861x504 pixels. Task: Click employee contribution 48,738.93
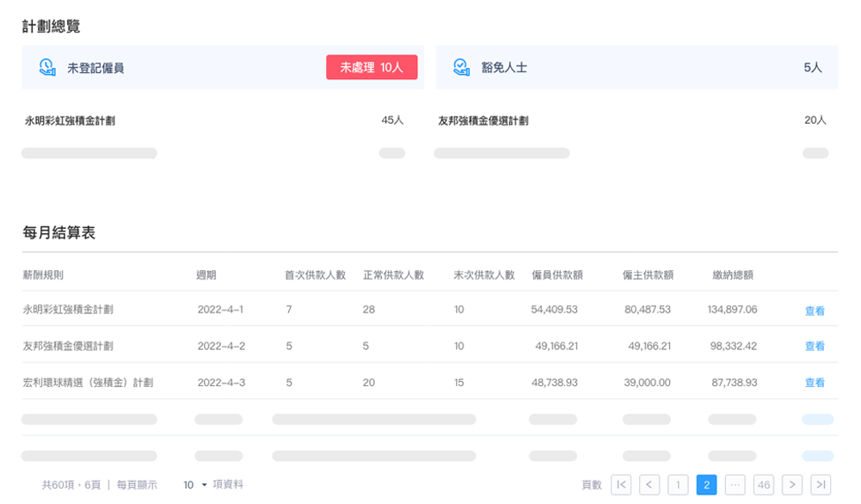pos(555,383)
